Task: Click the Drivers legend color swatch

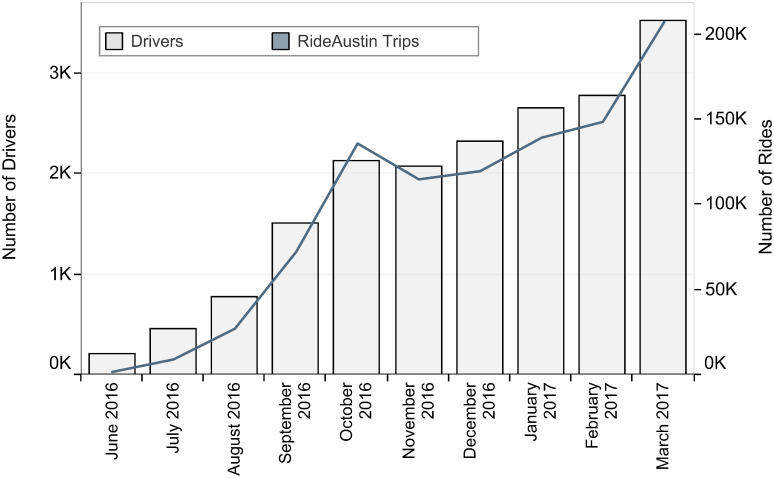Action: (x=114, y=42)
